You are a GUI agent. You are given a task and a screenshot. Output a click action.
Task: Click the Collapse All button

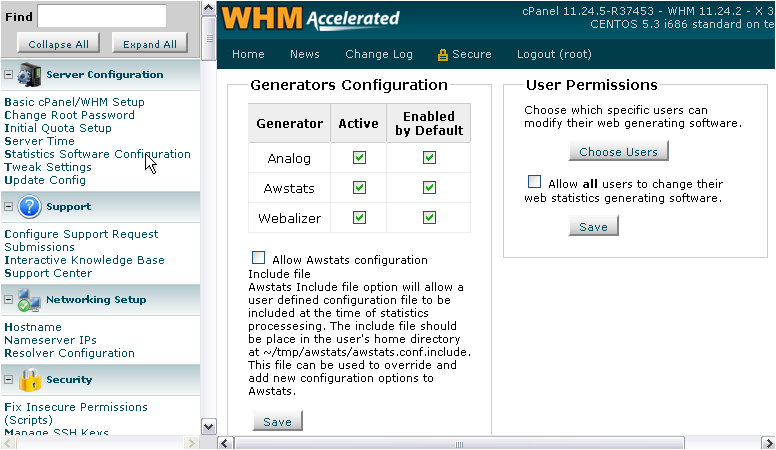58,44
